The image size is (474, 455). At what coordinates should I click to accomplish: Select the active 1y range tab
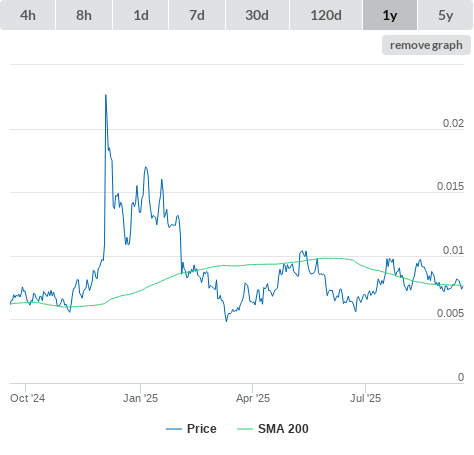pyautogui.click(x=390, y=15)
